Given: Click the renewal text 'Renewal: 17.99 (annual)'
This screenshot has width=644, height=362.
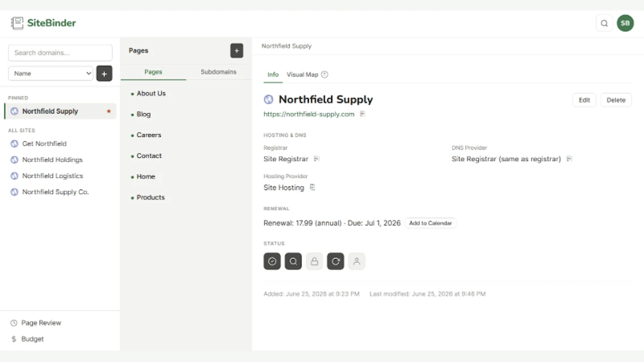Looking at the screenshot, I should [x=302, y=223].
